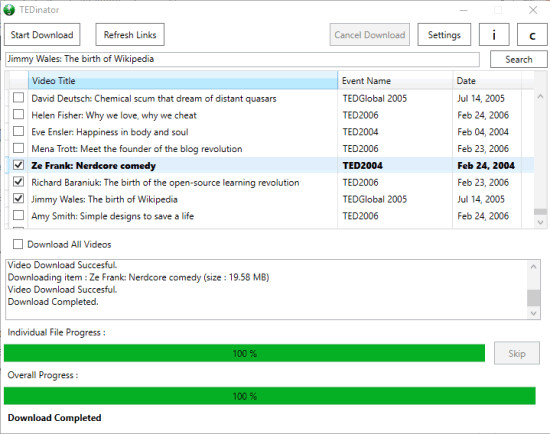This screenshot has width=550, height=434.
Task: Enable Download All Videos checkbox
Action: click(x=18, y=244)
